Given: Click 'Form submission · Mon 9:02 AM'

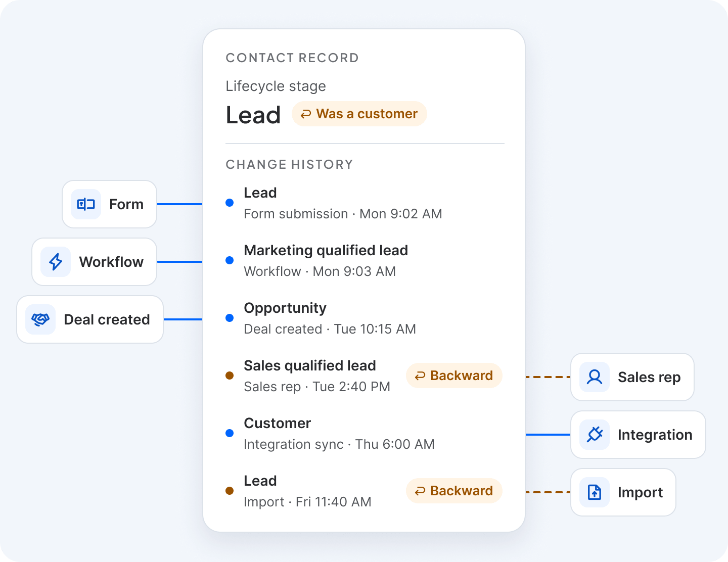Looking at the screenshot, I should [343, 214].
